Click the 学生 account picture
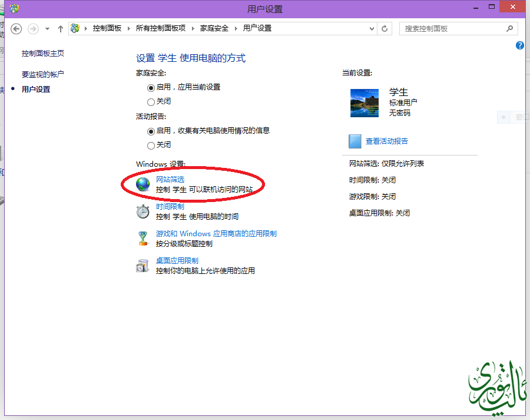This screenshot has width=530, height=420. [365, 103]
